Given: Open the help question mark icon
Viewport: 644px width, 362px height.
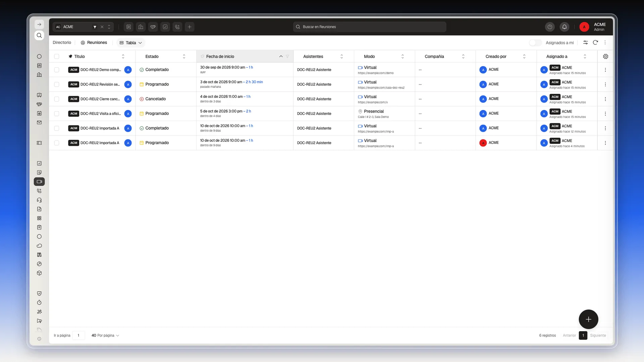Looking at the screenshot, I should [550, 27].
